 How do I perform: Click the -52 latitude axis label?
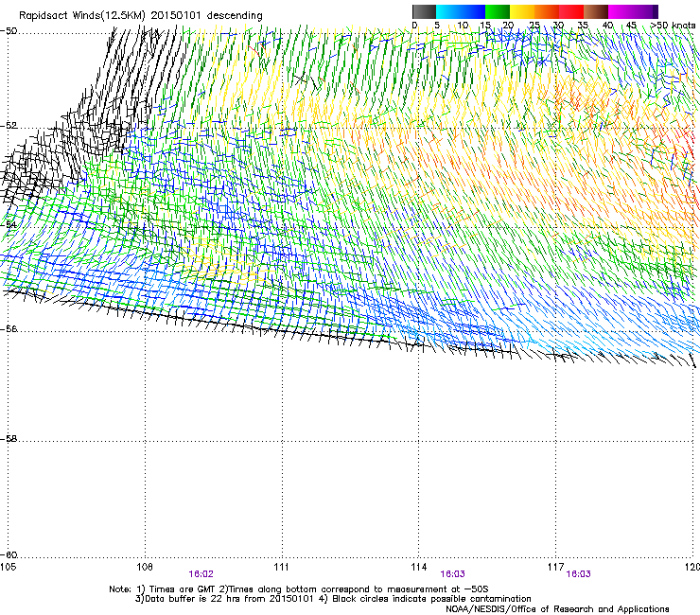tap(9, 126)
